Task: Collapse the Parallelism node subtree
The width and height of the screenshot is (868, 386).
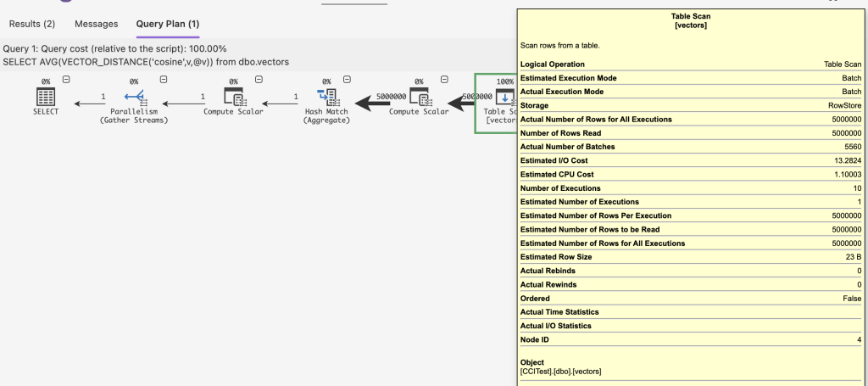Action: click(164, 80)
